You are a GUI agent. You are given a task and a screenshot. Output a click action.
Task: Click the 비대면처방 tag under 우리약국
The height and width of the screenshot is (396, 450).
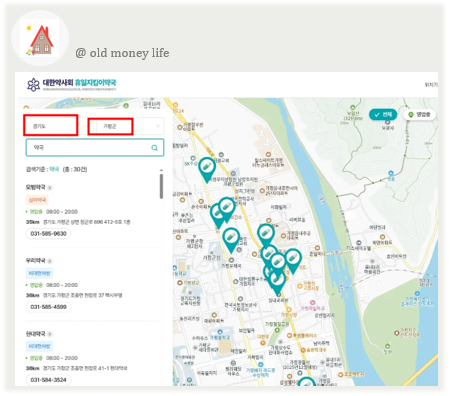pyautogui.click(x=39, y=273)
